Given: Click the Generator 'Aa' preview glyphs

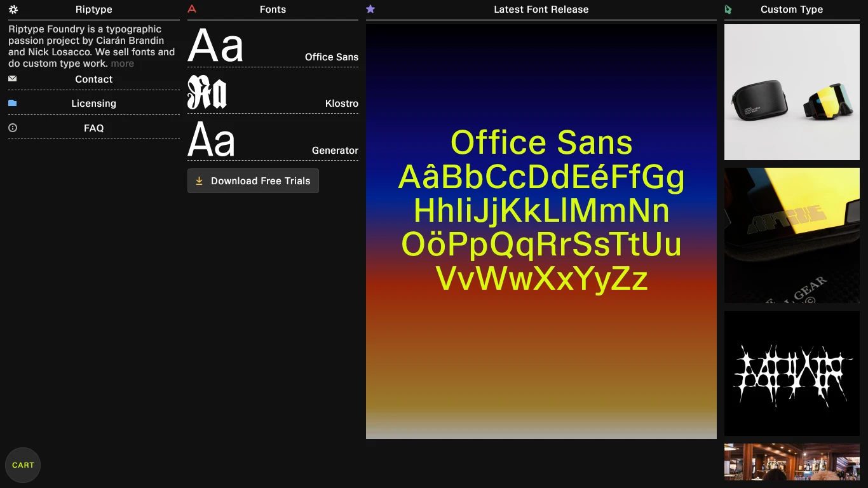Looking at the screenshot, I should [212, 139].
